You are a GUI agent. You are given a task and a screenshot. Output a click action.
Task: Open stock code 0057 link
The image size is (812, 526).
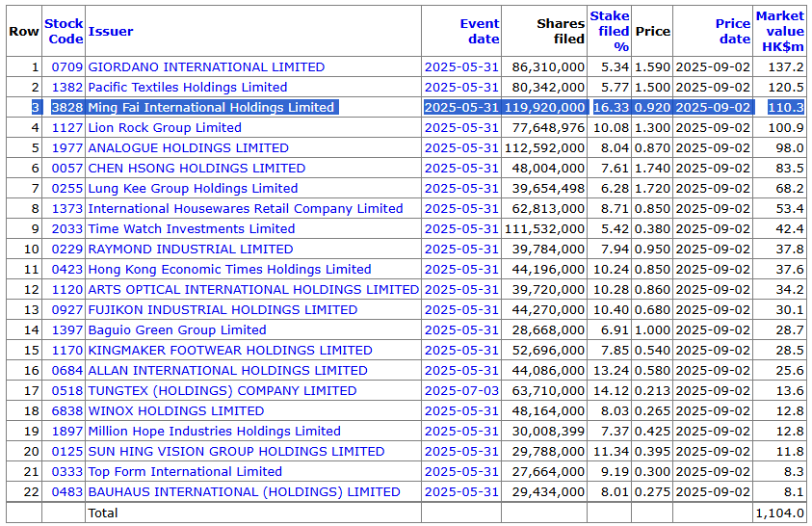tap(67, 168)
